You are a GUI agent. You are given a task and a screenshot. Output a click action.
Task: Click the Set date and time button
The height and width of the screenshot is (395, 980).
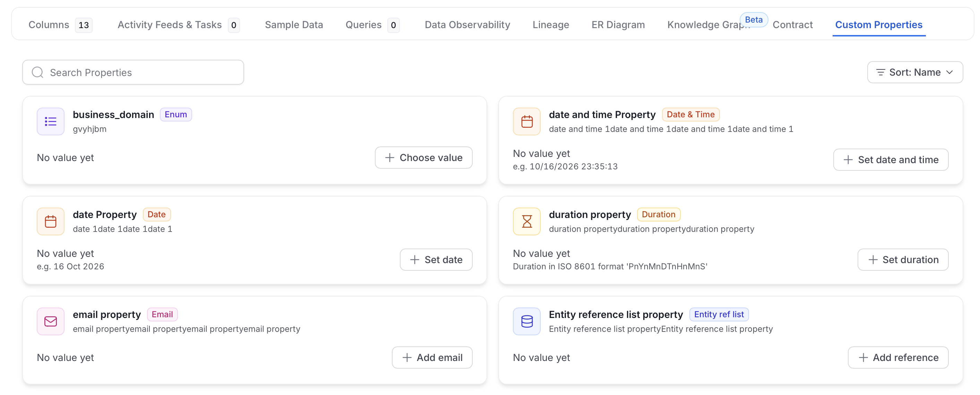(890, 160)
